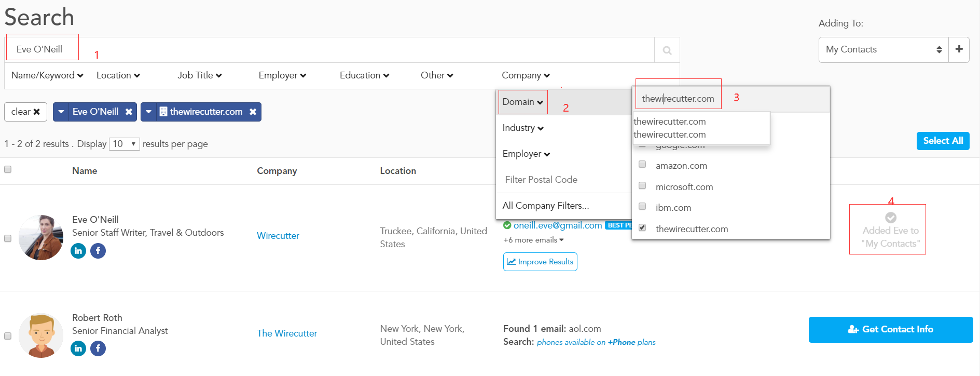The image size is (980, 376).
Task: Click Eve O'Neill's profile photo
Action: tap(41, 237)
